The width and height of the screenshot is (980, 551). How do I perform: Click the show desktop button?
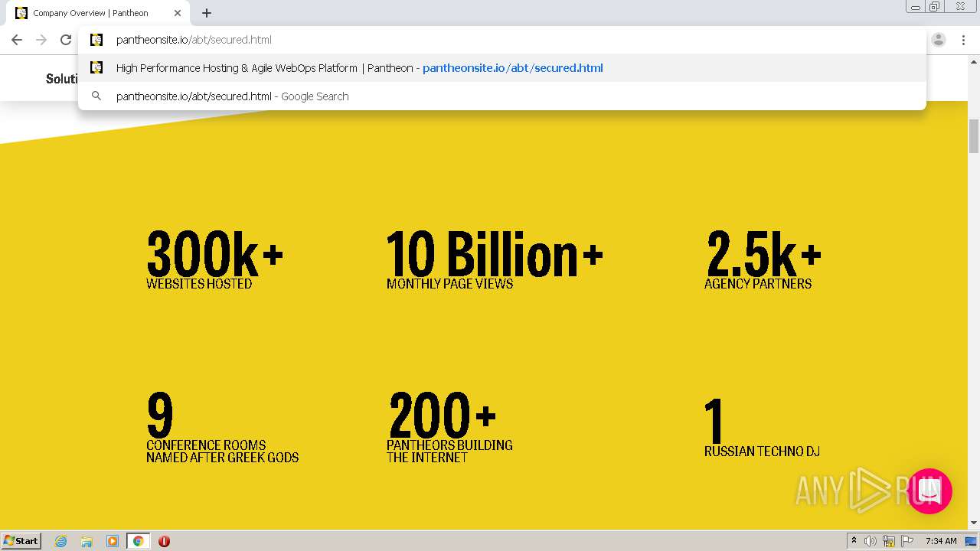tap(971, 541)
